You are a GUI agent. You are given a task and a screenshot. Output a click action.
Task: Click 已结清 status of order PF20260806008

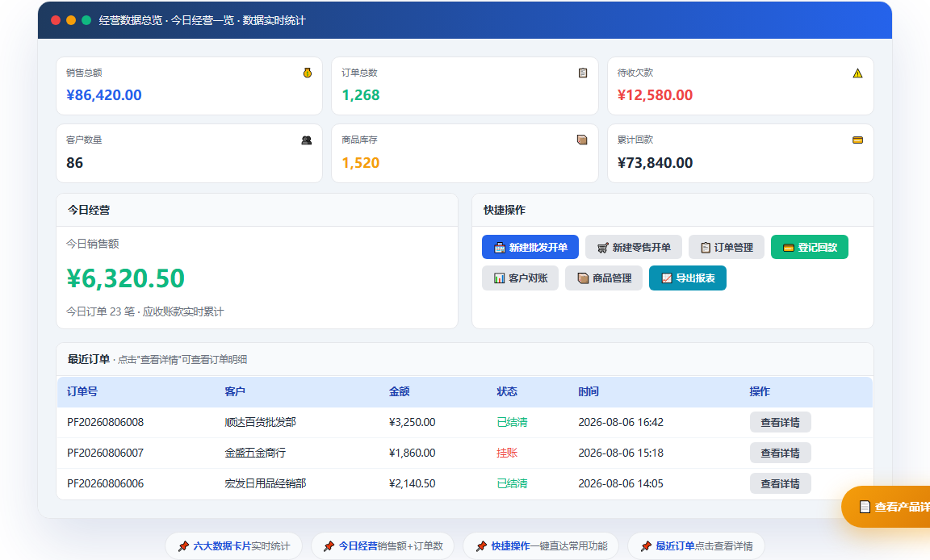[513, 423]
